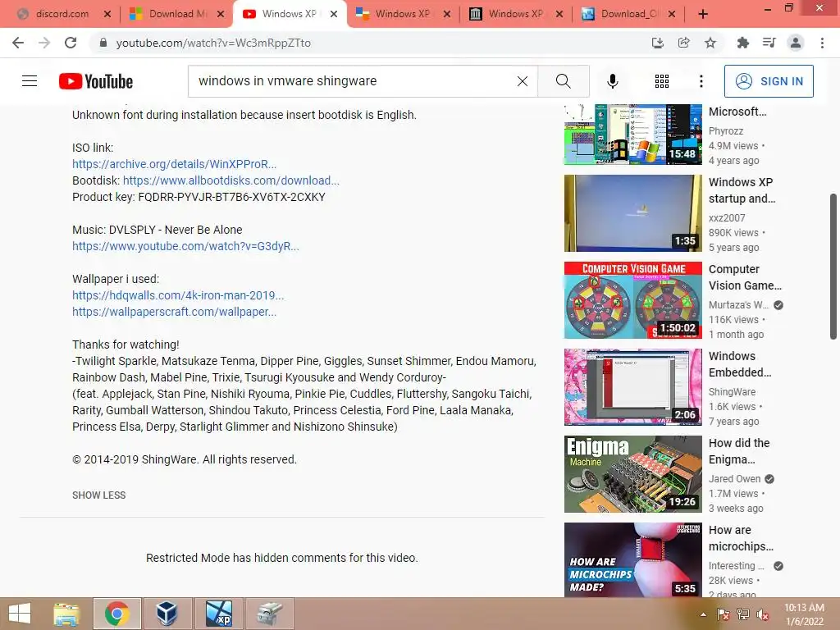The image size is (840, 630).
Task: Reload the YouTube page
Action: tap(71, 43)
